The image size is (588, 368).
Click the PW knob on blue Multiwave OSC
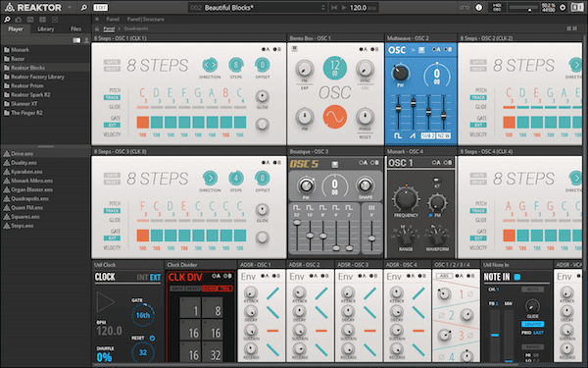pos(400,73)
